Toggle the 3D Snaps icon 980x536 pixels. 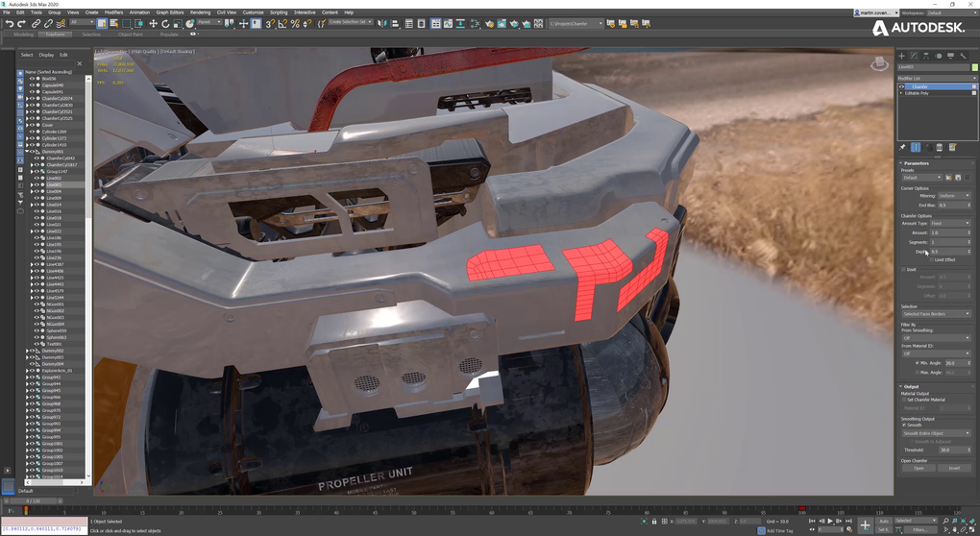(x=269, y=24)
